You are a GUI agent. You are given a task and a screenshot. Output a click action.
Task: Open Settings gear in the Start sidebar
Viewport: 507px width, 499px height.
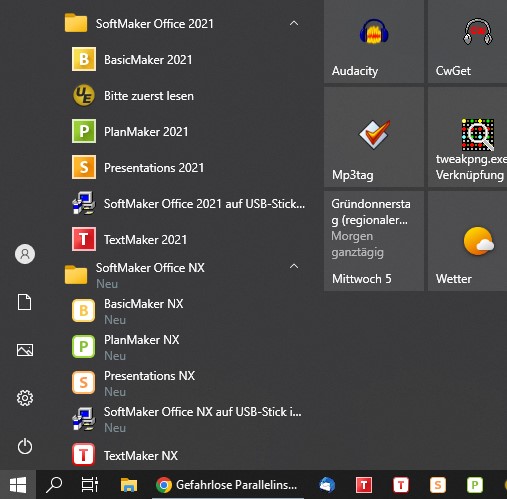point(25,398)
